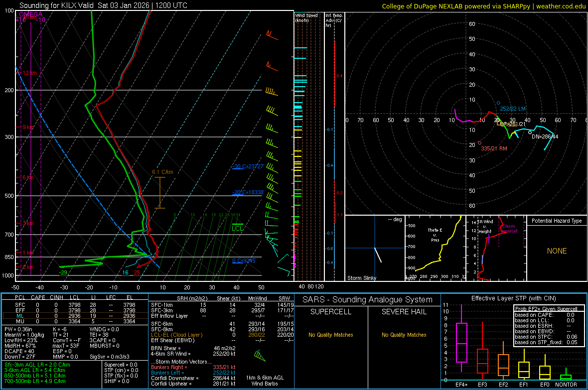
Task: Select the MU parcel row in the table
Action: [75, 321]
